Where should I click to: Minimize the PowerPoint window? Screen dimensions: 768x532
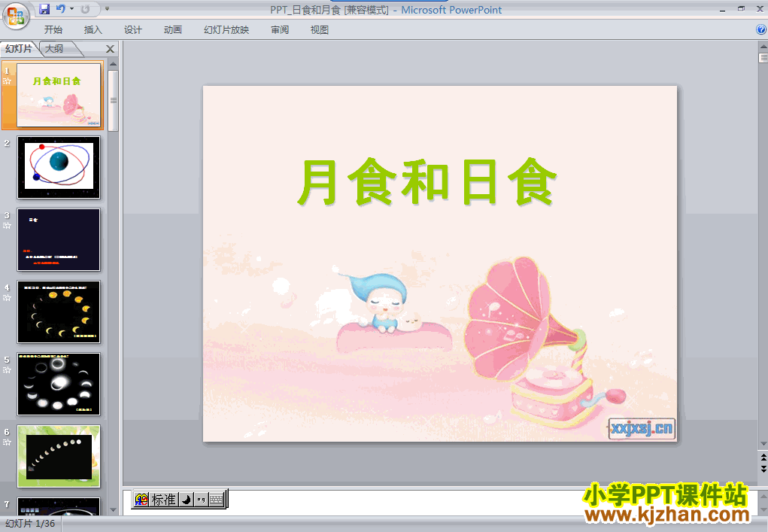(x=722, y=9)
